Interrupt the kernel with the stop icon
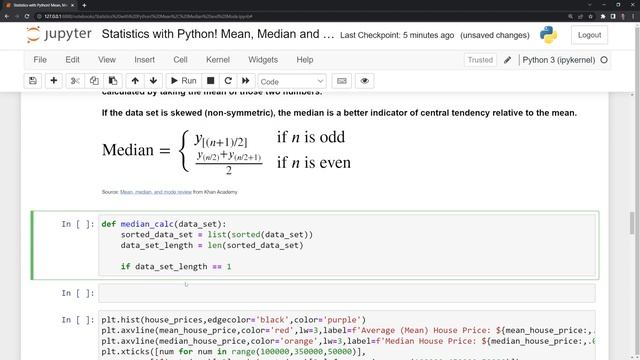Viewport: 640px width, 360px height. [x=211, y=81]
